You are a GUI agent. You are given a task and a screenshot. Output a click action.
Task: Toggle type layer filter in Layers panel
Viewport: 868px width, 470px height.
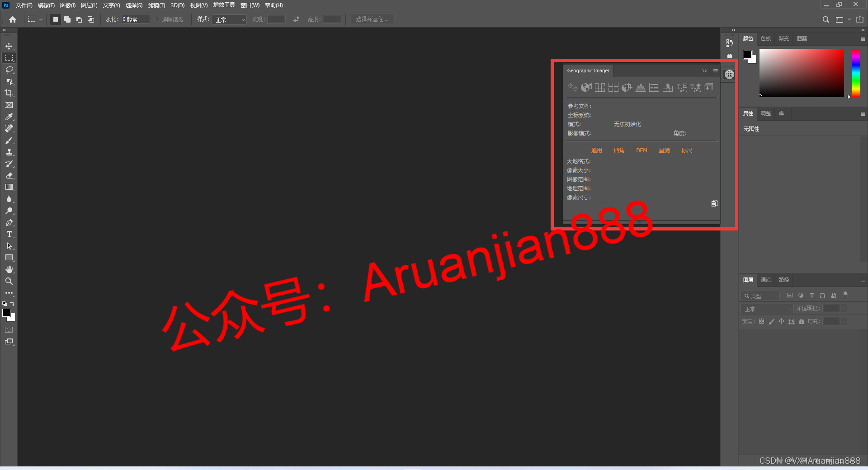coord(811,296)
